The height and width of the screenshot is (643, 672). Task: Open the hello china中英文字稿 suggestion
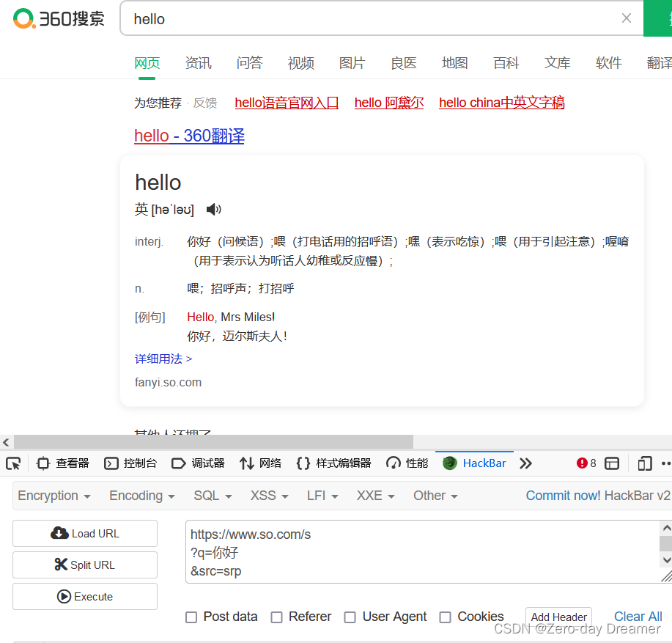[502, 103]
